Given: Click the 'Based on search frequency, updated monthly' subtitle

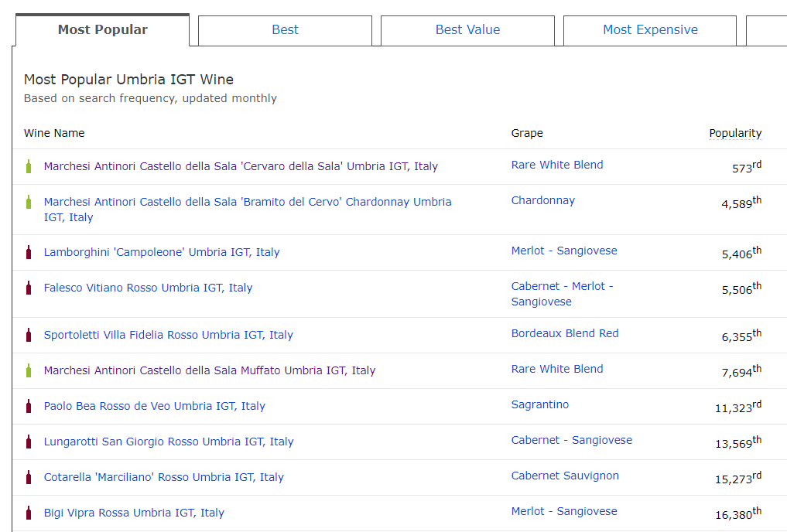Looking at the screenshot, I should pyautogui.click(x=150, y=98).
